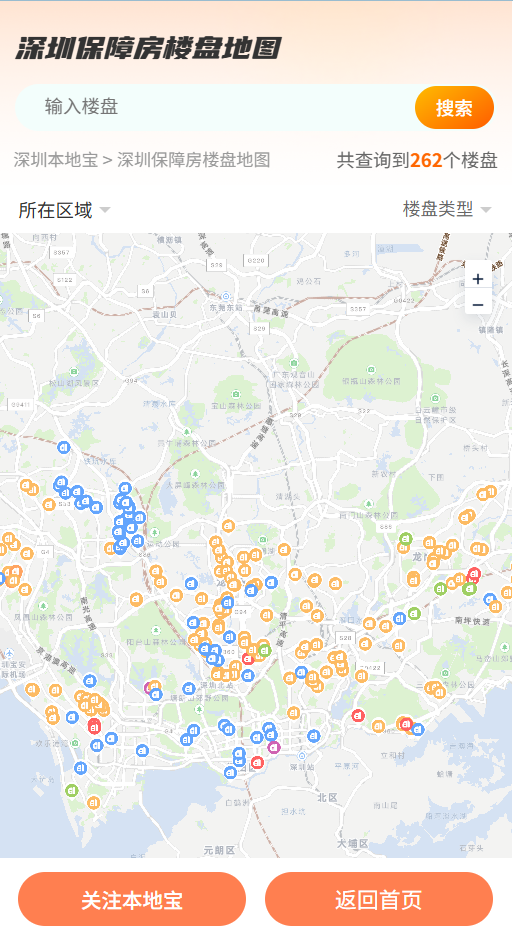Select red marker near 福田口岸 border
The height and width of the screenshot is (931, 513).
click(257, 762)
